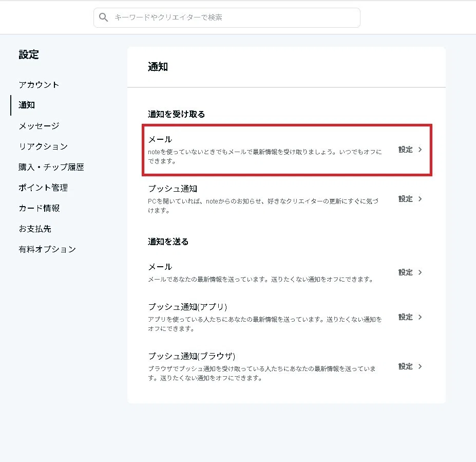
Task: Click the プッシュ通知(ブラウザ) title
Action: click(192, 356)
